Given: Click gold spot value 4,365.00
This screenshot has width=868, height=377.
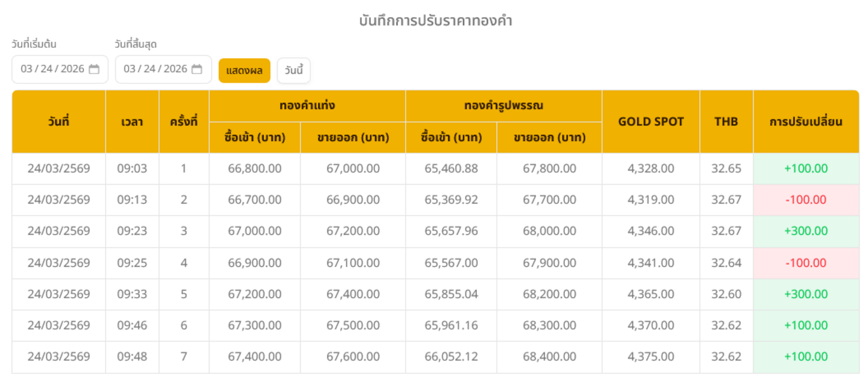Looking at the screenshot, I should (x=651, y=294).
